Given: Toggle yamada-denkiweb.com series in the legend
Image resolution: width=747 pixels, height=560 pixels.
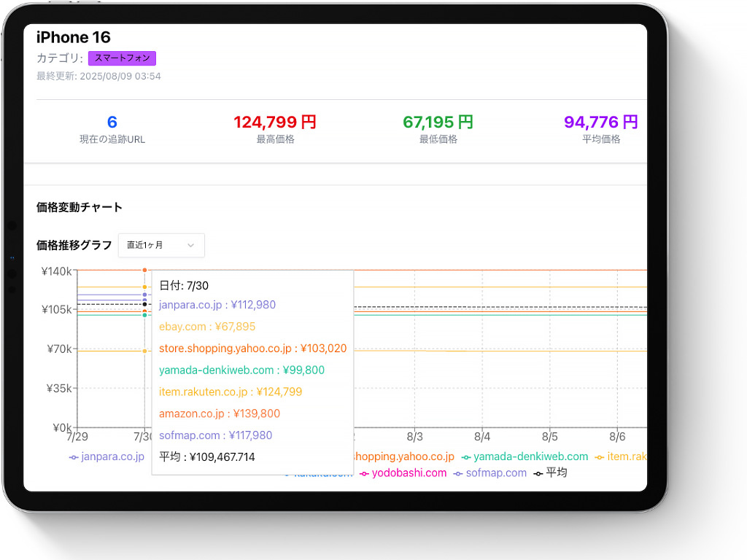Looking at the screenshot, I should [530, 457].
